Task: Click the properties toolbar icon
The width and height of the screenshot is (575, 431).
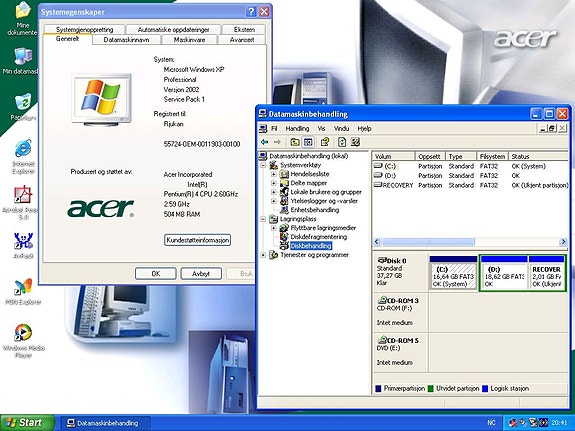Action: 325,142
